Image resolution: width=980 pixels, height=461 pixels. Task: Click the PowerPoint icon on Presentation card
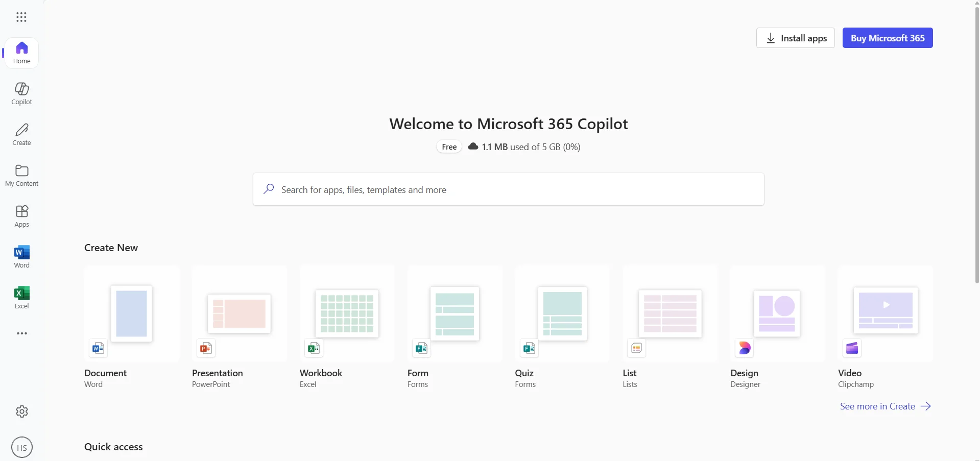pos(206,348)
